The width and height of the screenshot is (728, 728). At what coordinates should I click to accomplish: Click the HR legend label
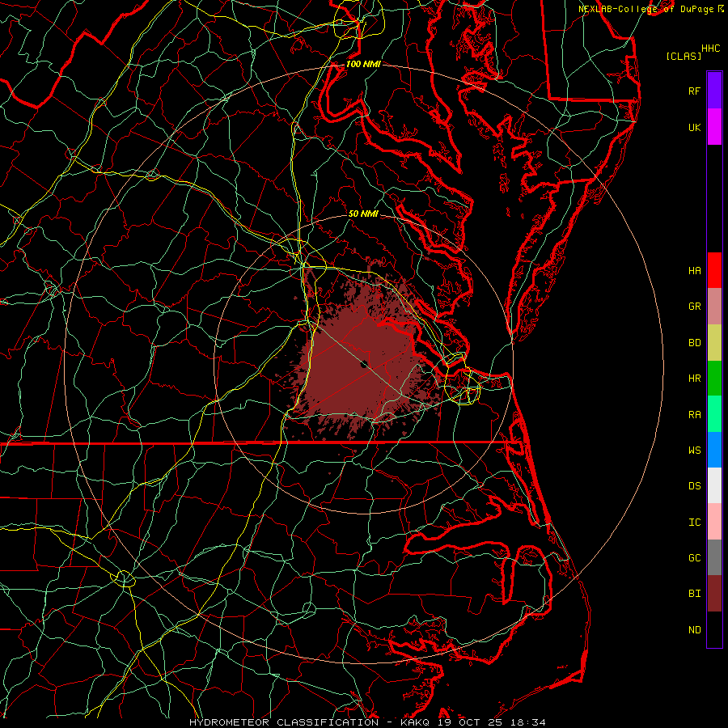[695, 379]
